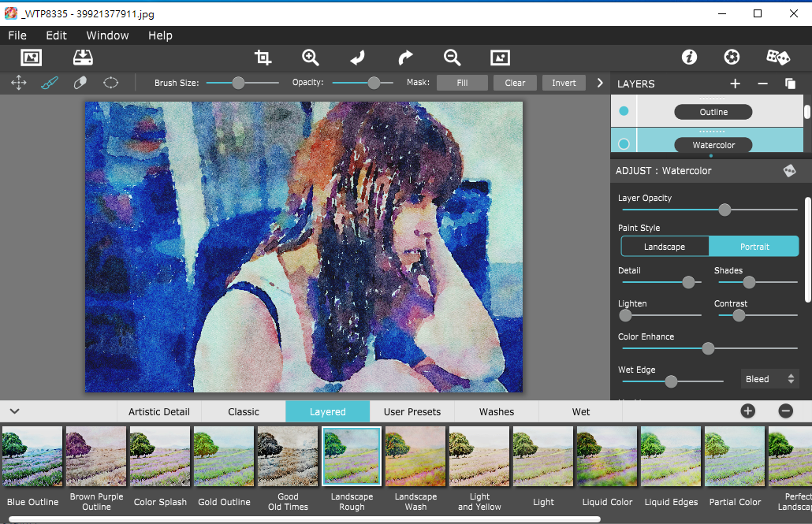Select the Gold Outline preset thumbnail

pos(224,456)
